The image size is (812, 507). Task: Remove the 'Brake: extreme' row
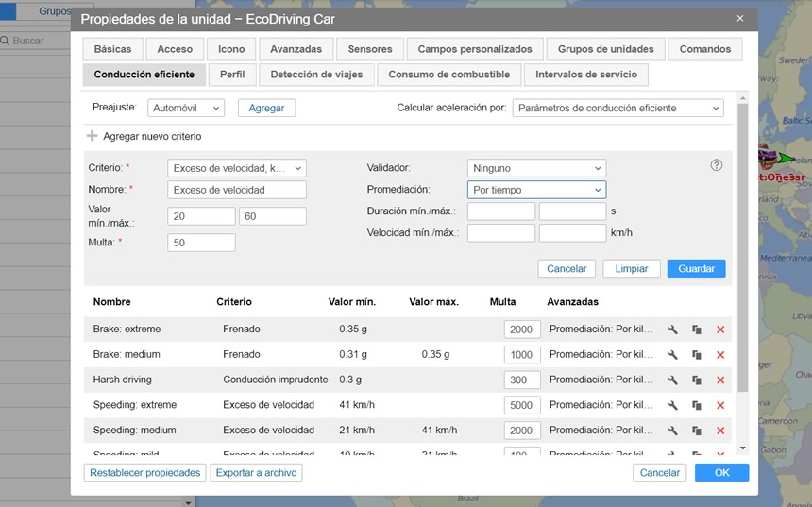click(x=720, y=330)
